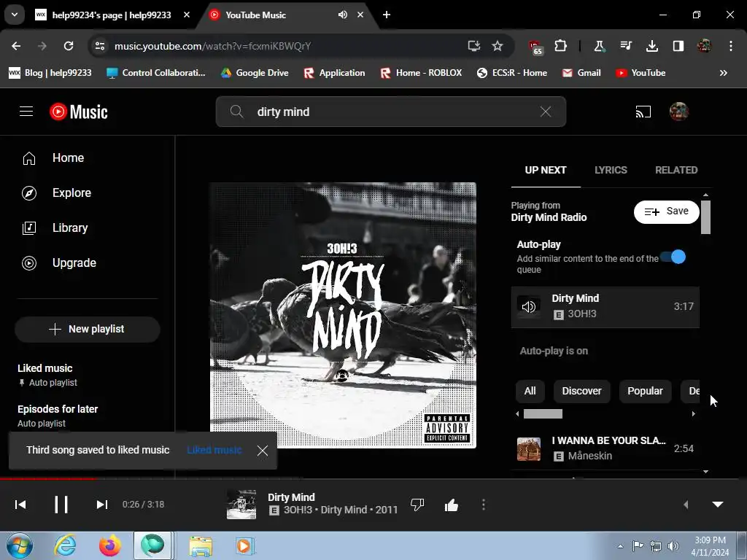
Task: Launch Firefox from the taskbar
Action: coord(109,545)
